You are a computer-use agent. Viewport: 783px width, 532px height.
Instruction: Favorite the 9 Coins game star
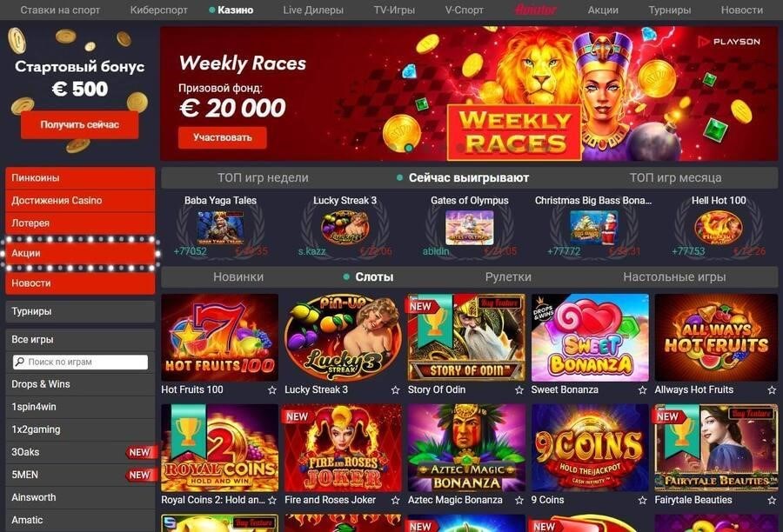[x=642, y=500]
